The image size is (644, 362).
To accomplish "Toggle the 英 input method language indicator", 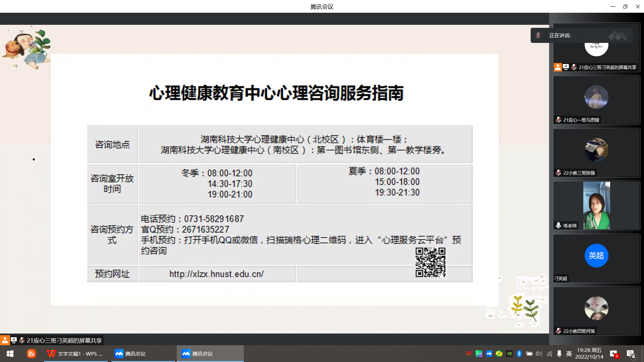I will [569, 354].
